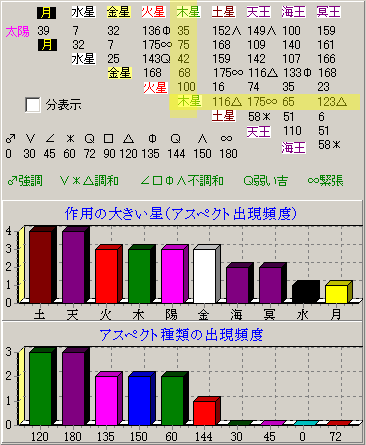Click the 天王 column header
Image resolution: width=366 pixels, height=445 pixels.
click(259, 12)
